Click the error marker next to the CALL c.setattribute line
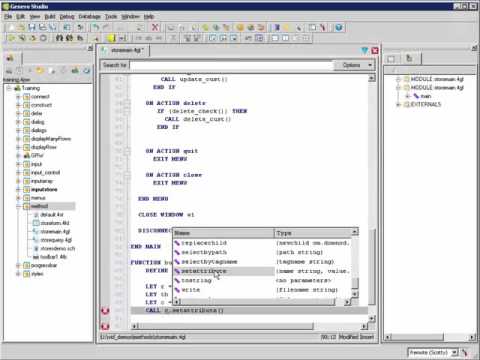Screen dimensions: 480x360 pyautogui.click(x=105, y=311)
